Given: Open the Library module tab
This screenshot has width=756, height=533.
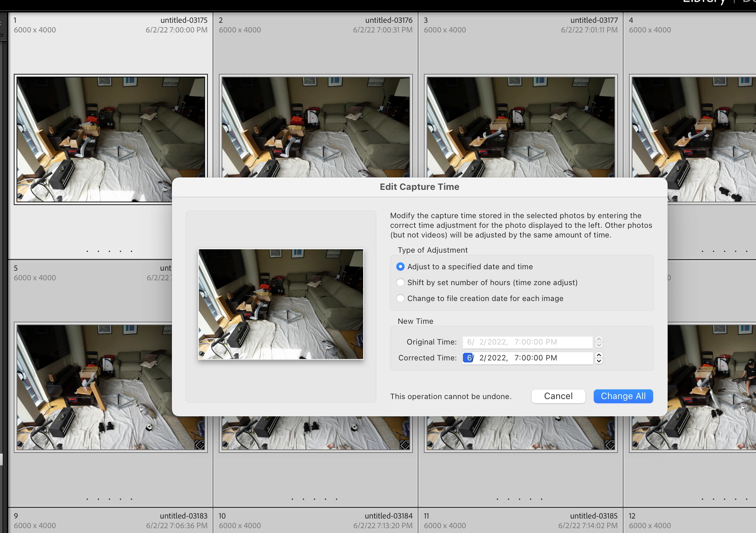Looking at the screenshot, I should pos(704,2).
